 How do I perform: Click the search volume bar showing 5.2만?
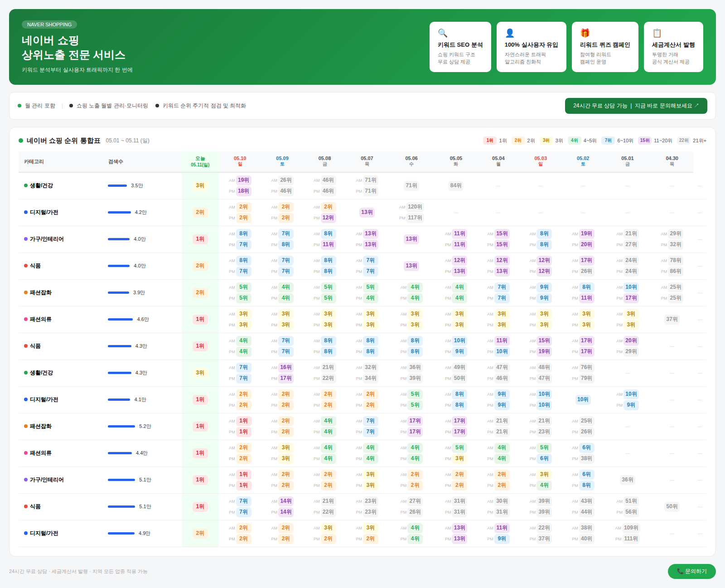121,426
